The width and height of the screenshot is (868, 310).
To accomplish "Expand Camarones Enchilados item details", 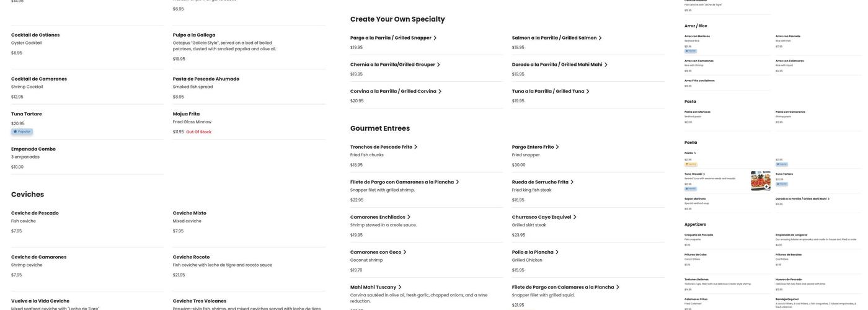I will click(409, 217).
